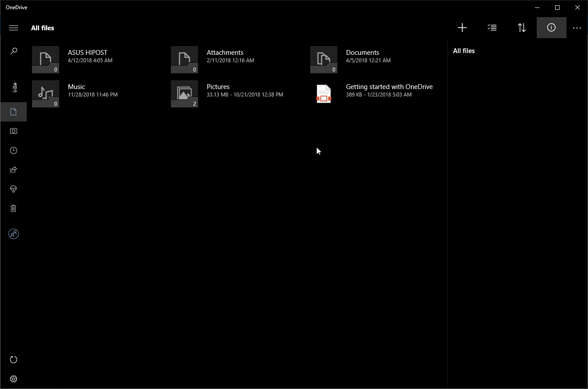Open Shared files via the share icon
The image size is (588, 389).
tap(14, 170)
